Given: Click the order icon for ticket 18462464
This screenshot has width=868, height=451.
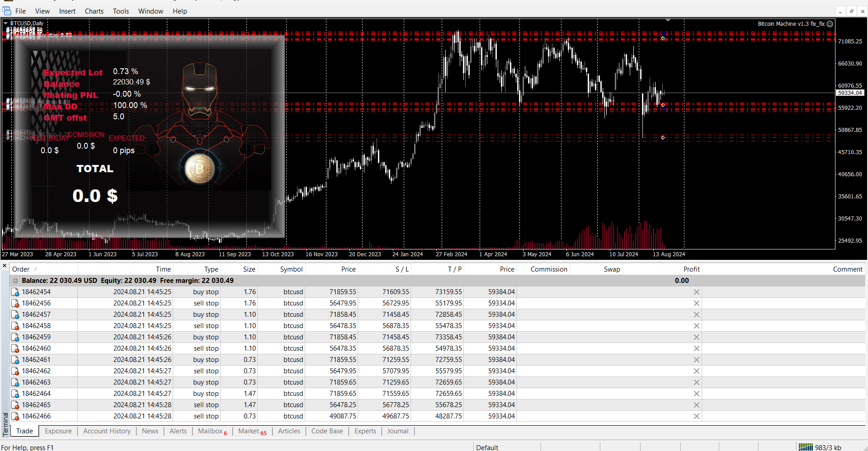Looking at the screenshot, I should click(15, 394).
